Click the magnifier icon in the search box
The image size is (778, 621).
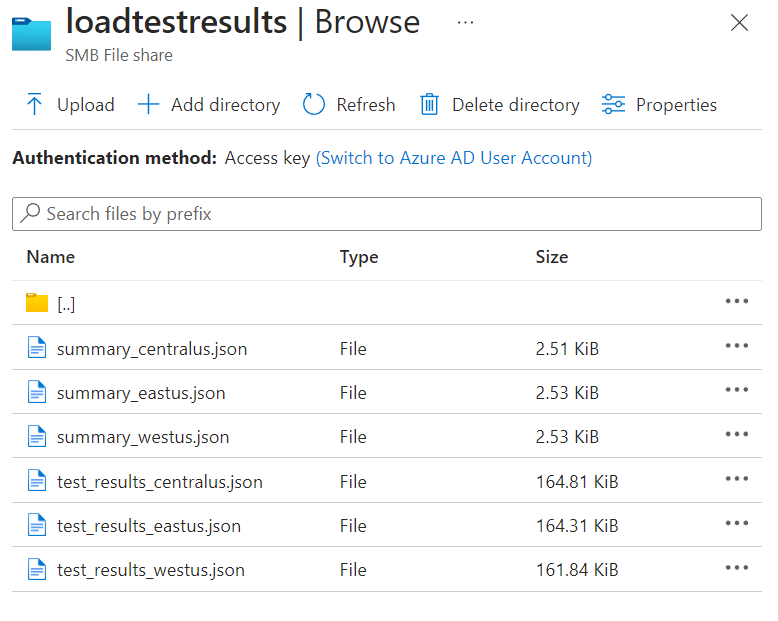coord(30,213)
